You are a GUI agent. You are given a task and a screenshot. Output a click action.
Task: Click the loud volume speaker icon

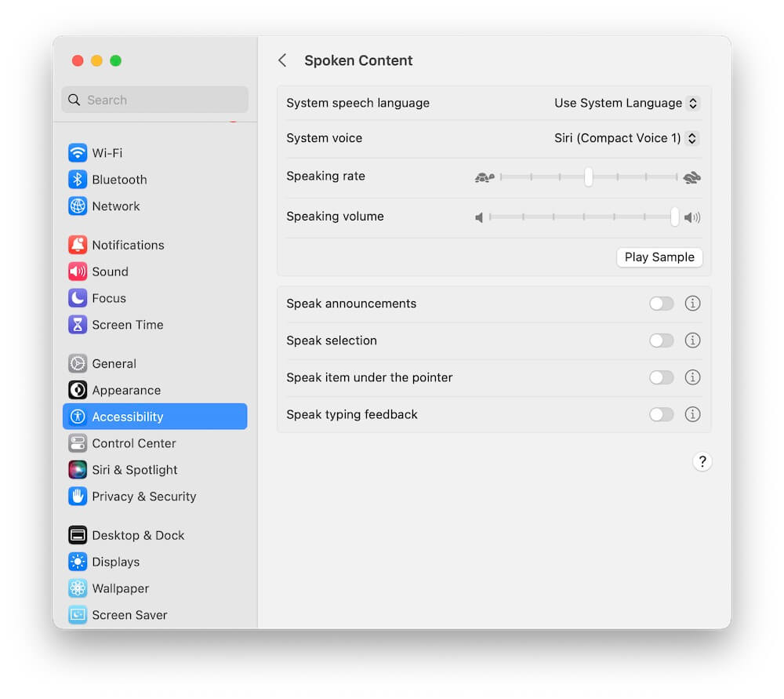692,217
